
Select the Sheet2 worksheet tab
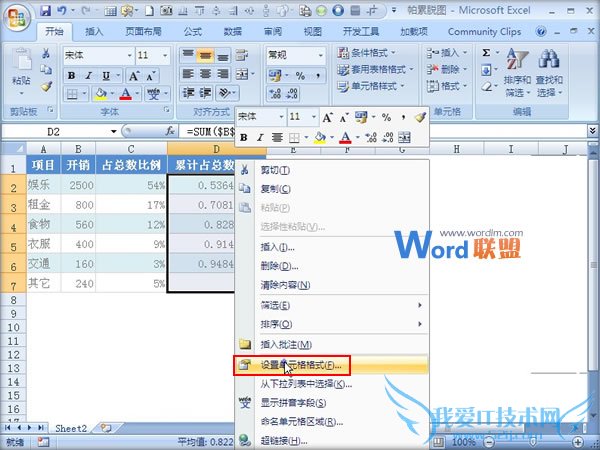tap(71, 428)
